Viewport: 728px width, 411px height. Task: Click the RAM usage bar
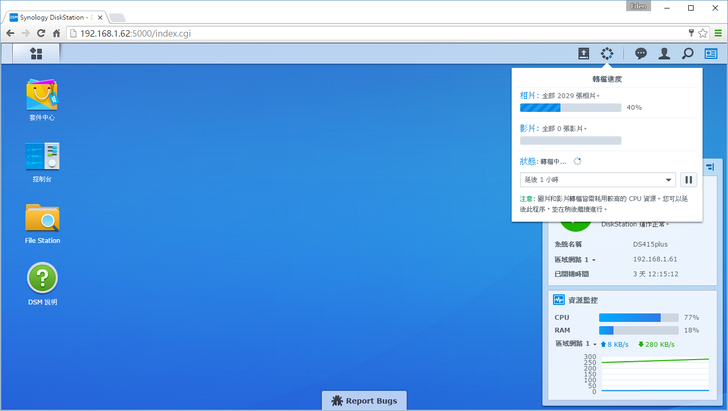[638, 330]
